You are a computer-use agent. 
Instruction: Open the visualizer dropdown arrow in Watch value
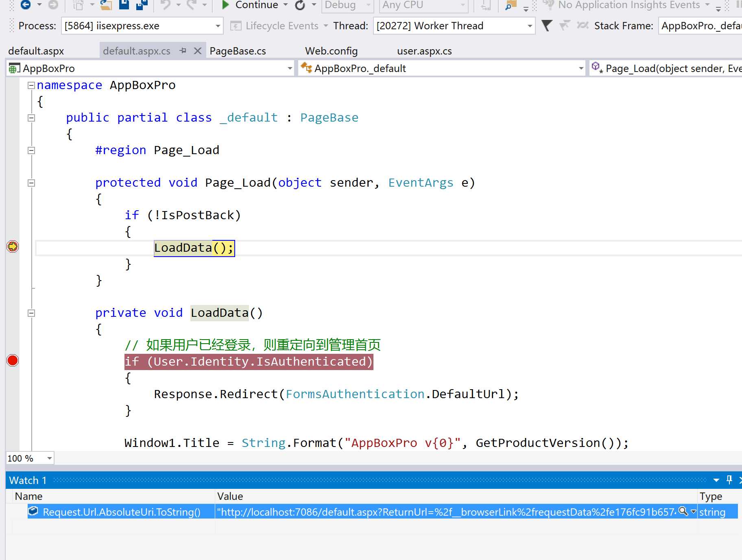coord(694,512)
